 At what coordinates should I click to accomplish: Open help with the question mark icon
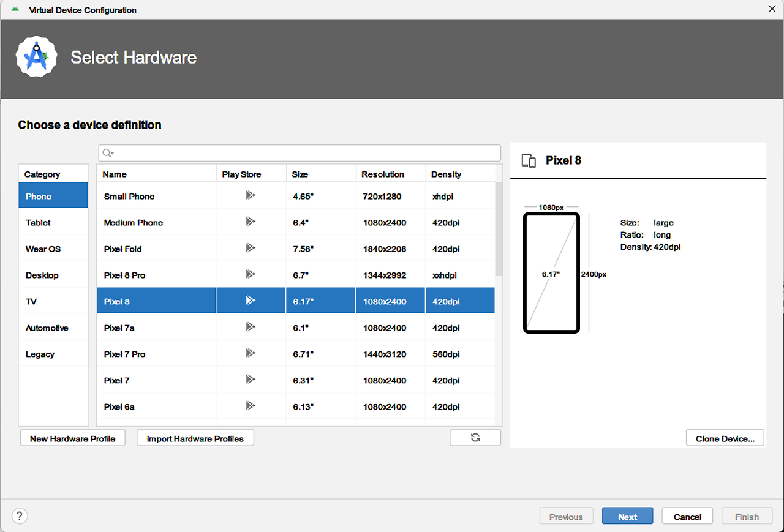point(20,516)
